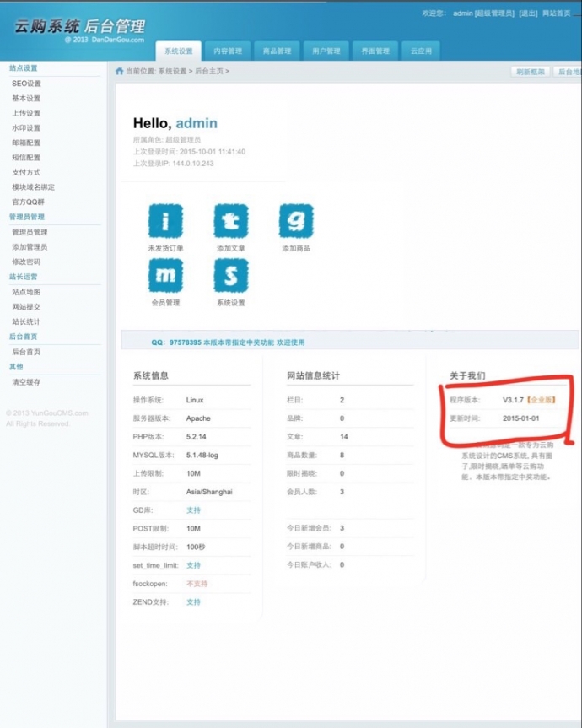Image resolution: width=582 pixels, height=728 pixels.
Task: Click the last login IP 144.0.10.243
Action: click(193, 164)
